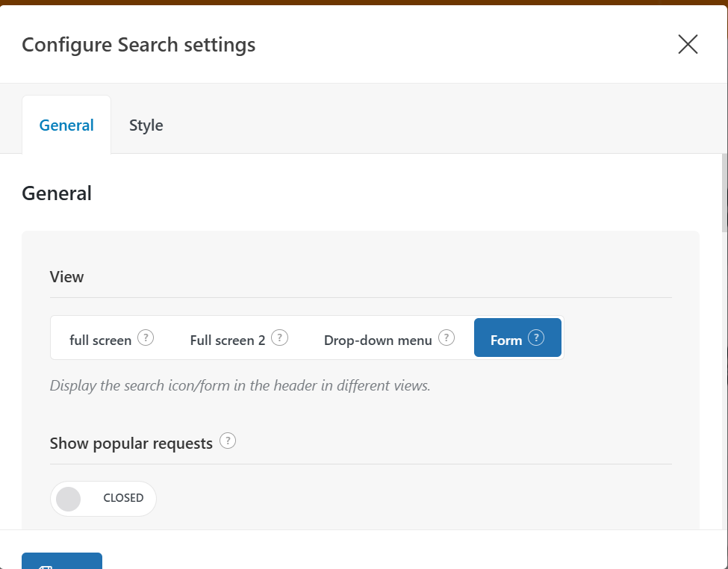Click the Show popular requests label
Viewport: 728px width, 569px height.
[x=131, y=444]
